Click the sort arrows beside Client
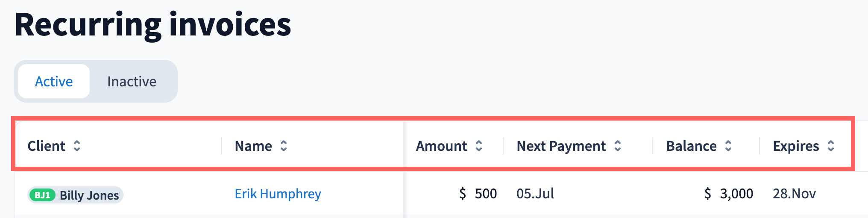 [x=77, y=146]
